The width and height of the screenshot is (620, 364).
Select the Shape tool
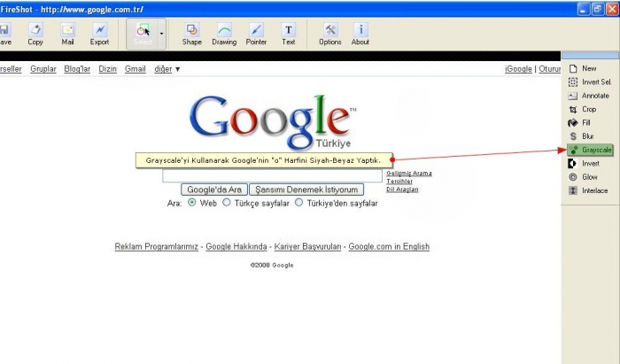point(191,34)
